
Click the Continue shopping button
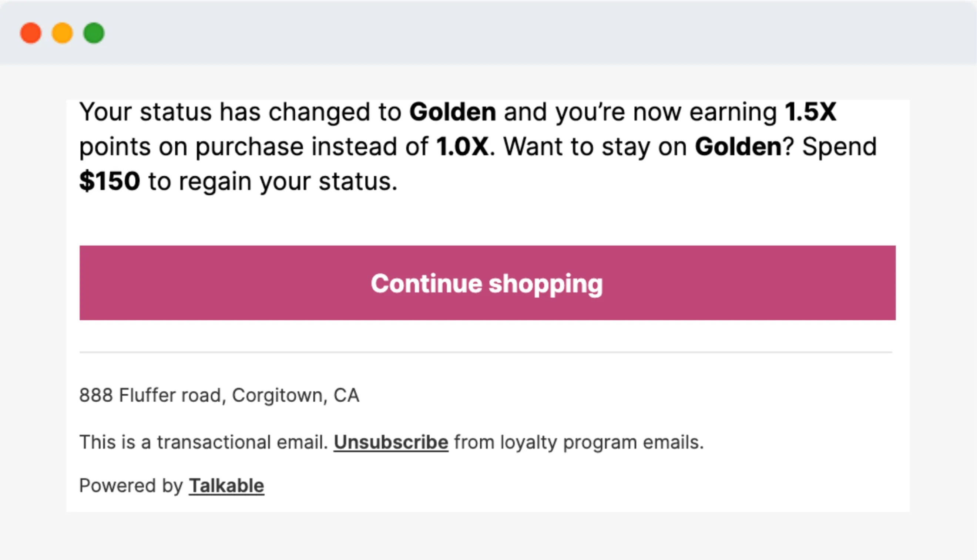pos(487,283)
